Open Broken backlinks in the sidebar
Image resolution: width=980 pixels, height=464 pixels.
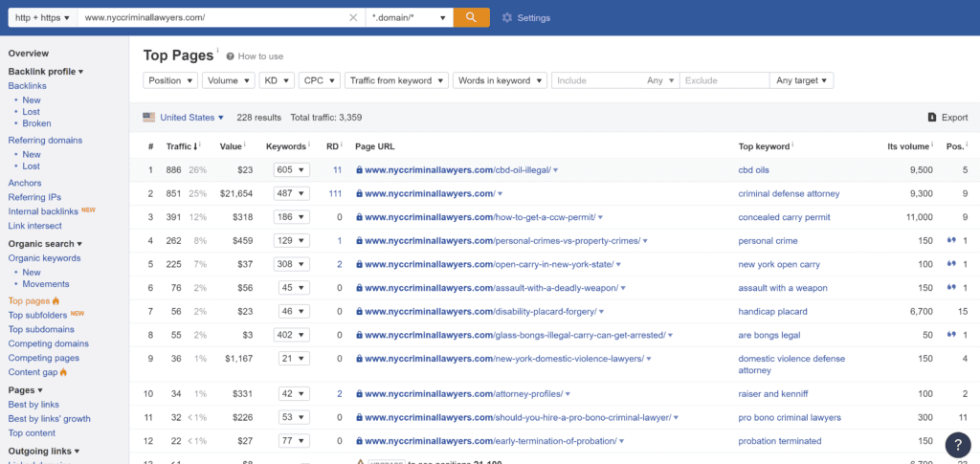click(37, 123)
